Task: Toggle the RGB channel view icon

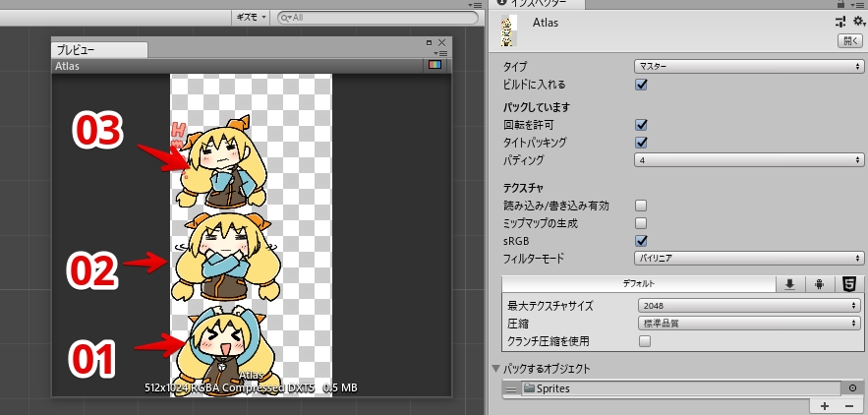Action: point(435,65)
